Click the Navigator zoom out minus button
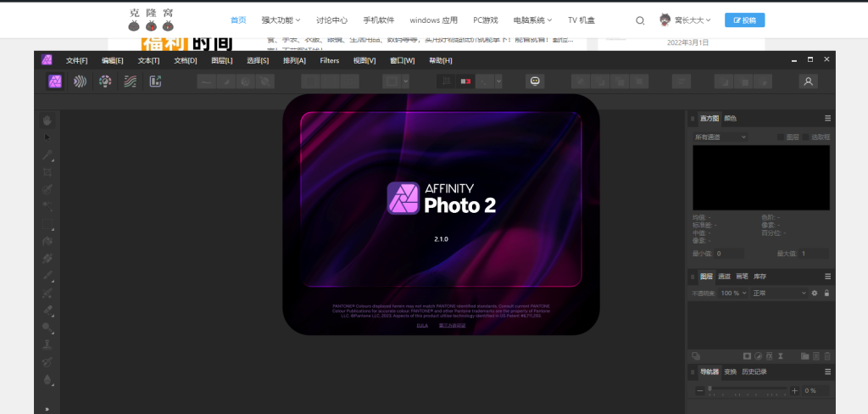The image size is (868, 414). (x=699, y=391)
